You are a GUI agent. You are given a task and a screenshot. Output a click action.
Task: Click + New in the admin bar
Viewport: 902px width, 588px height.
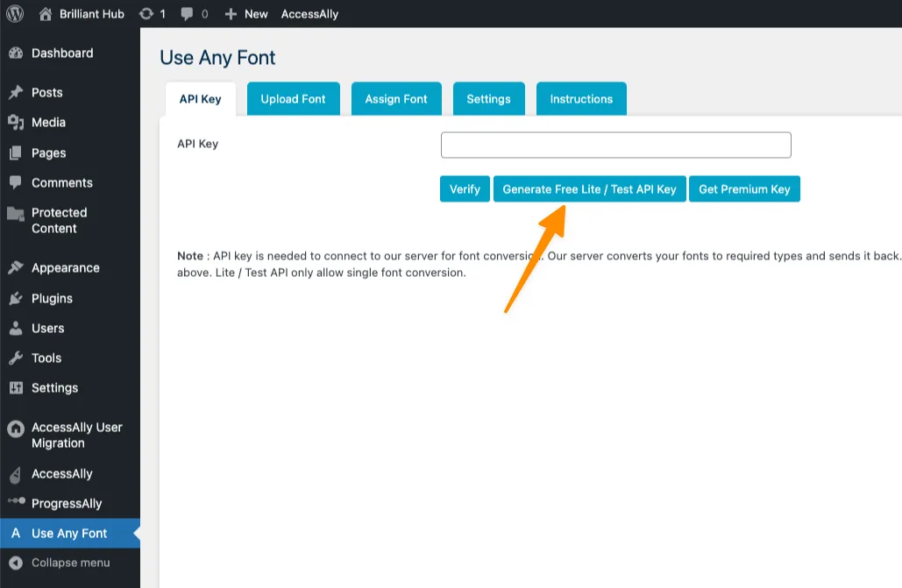coord(245,13)
